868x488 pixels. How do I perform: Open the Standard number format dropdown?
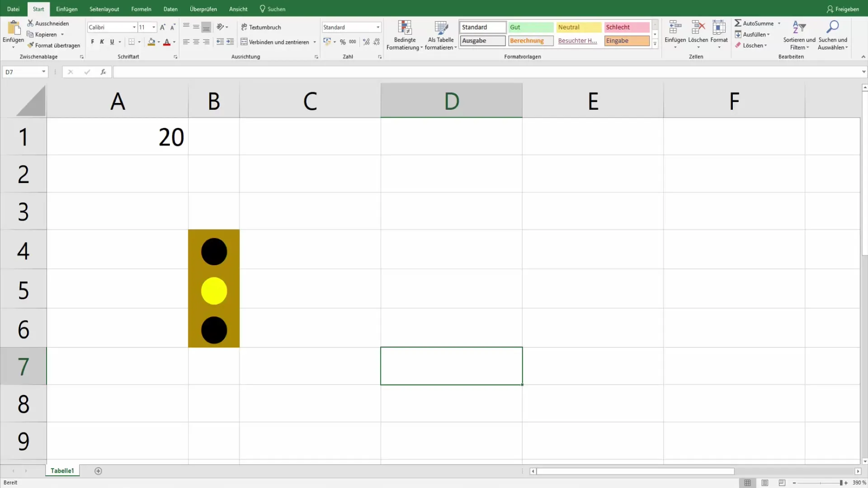378,27
